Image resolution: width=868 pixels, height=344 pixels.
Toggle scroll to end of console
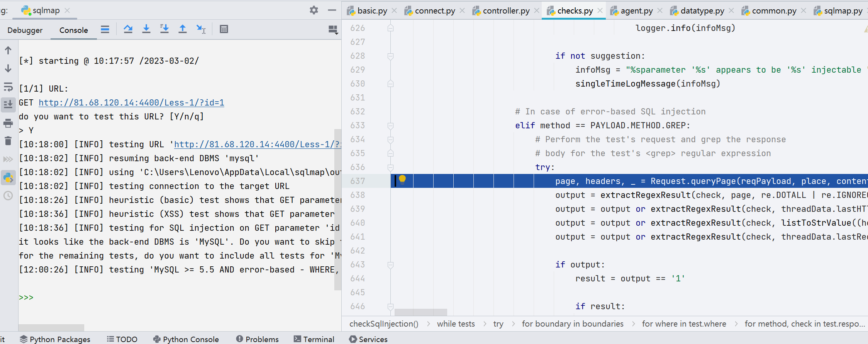[8, 105]
